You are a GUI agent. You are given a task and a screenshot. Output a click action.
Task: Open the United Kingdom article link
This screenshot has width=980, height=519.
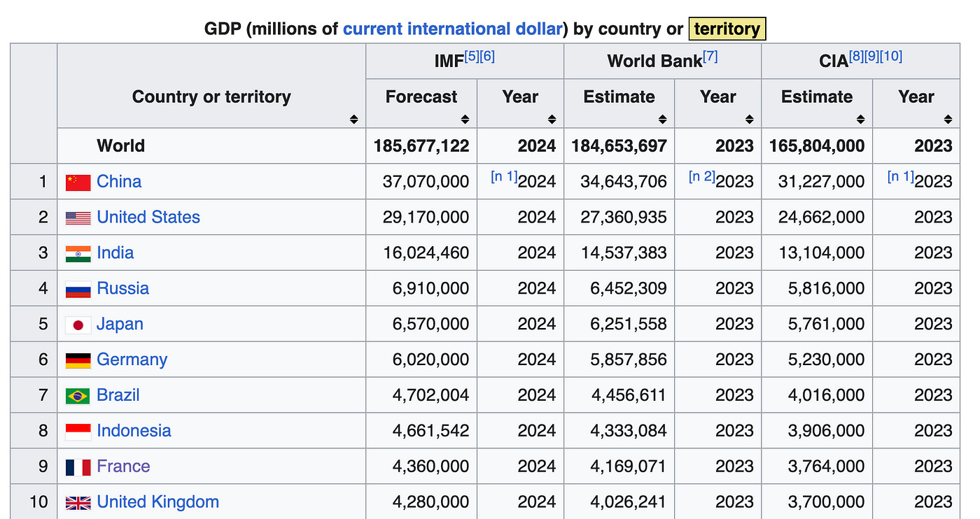158,503
